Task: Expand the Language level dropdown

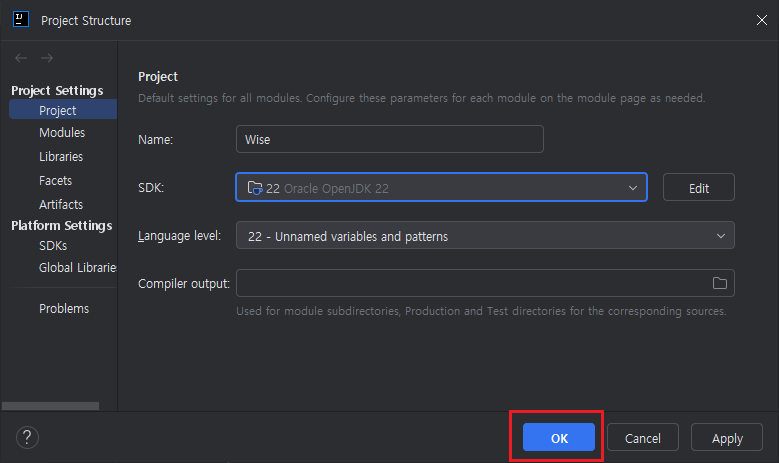Action: click(x=485, y=236)
